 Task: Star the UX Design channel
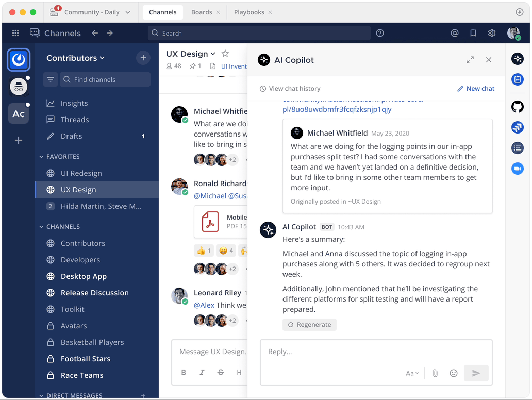[225, 53]
